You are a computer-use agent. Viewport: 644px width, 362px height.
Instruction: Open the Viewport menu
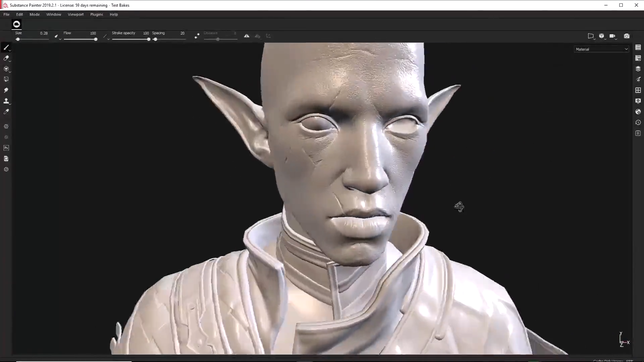[x=75, y=14]
